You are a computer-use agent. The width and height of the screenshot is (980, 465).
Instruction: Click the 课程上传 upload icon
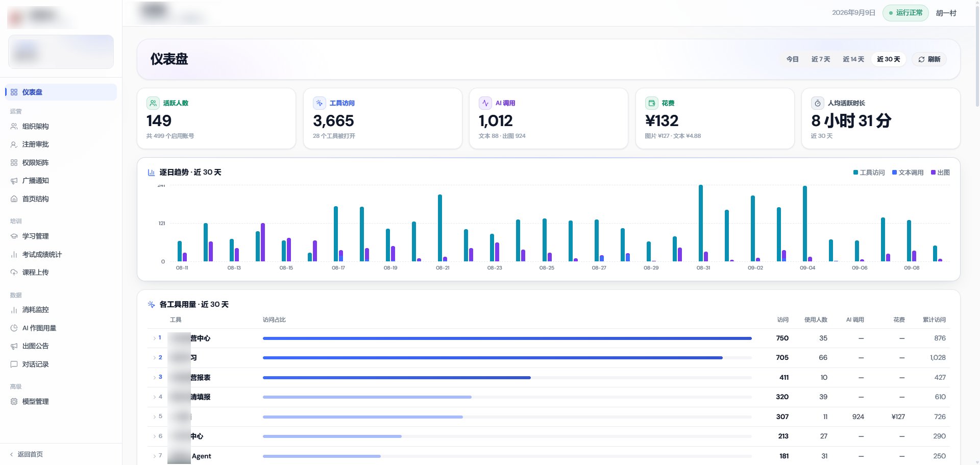pyautogui.click(x=14, y=273)
